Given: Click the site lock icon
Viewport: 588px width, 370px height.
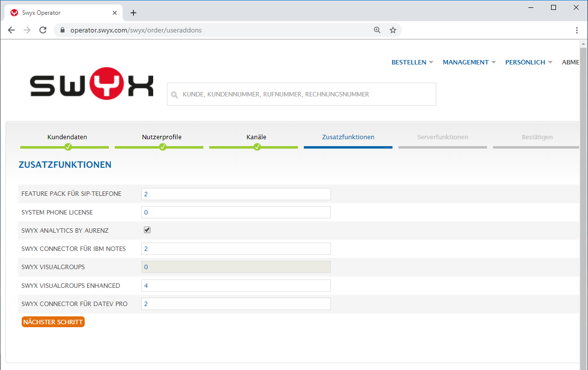Looking at the screenshot, I should [63, 30].
